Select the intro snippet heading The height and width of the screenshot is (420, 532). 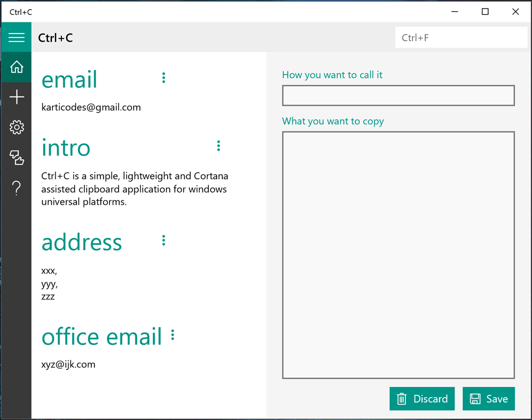66,148
